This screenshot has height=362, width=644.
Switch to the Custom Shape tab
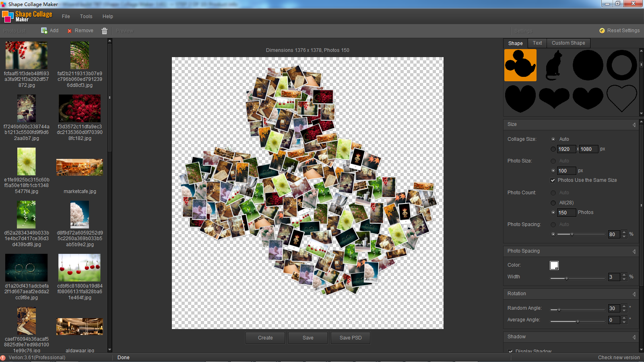(568, 43)
